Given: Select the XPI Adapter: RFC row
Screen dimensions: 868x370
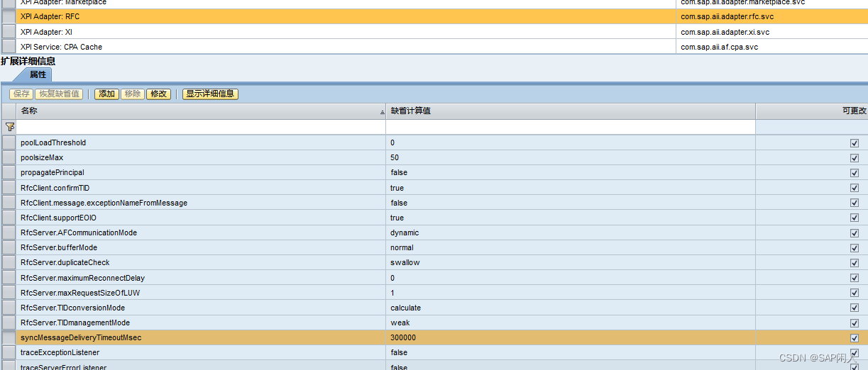Looking at the screenshot, I should [x=434, y=16].
